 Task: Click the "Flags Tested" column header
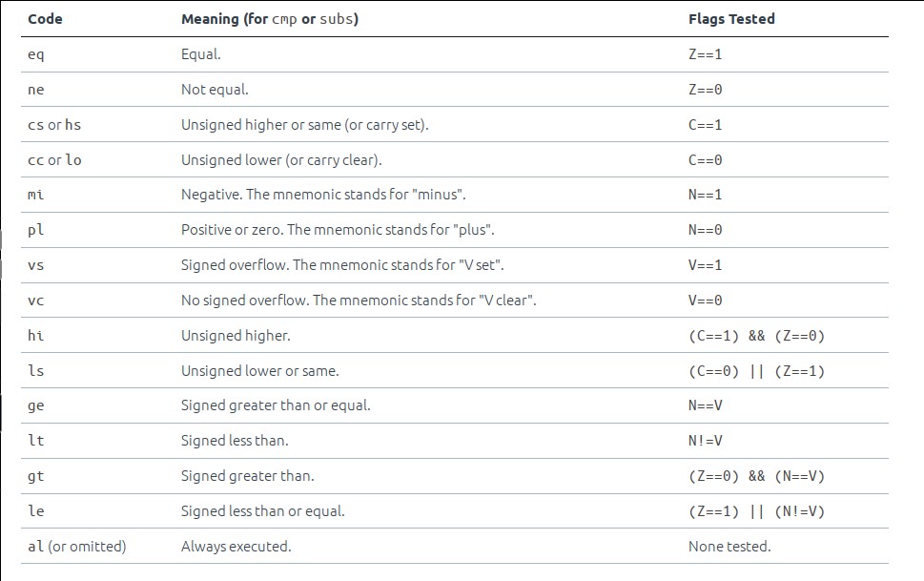pyautogui.click(x=731, y=19)
